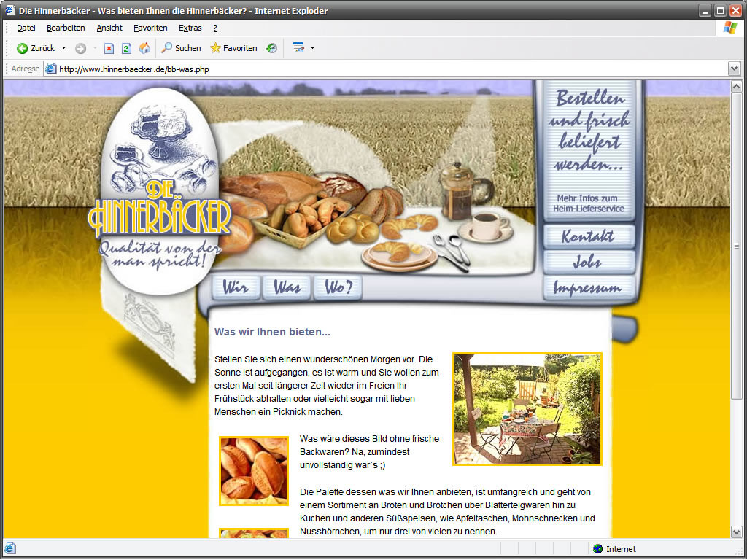Click Mehr Infos zum Heim-Lieferservice link
Screen dimensions: 747x560
589,203
